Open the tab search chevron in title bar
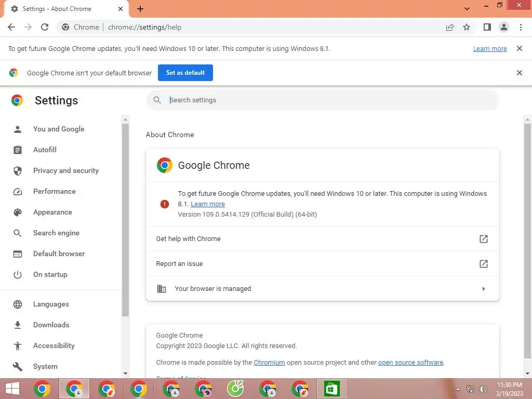Screen dimensions: 532x399 coord(467,9)
